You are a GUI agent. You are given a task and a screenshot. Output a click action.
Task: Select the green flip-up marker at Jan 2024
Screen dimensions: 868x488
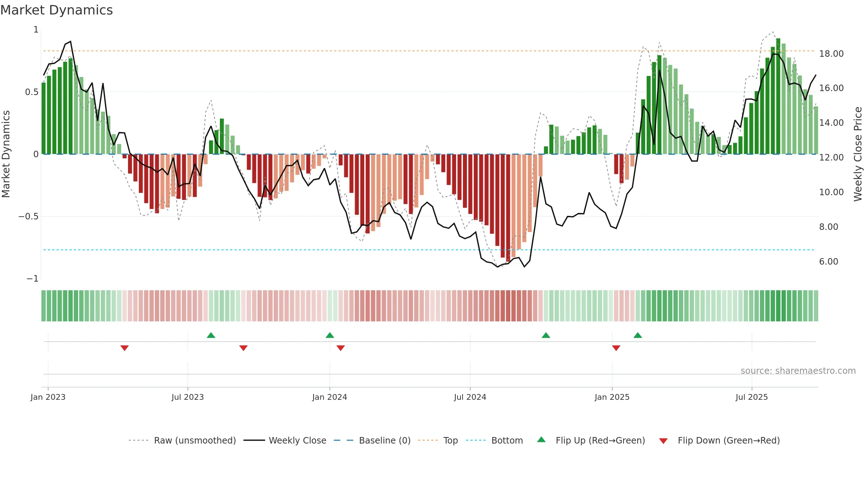pyautogui.click(x=330, y=335)
